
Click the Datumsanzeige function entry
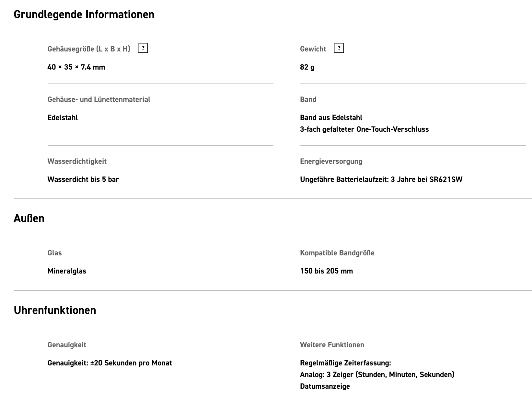[325, 386]
